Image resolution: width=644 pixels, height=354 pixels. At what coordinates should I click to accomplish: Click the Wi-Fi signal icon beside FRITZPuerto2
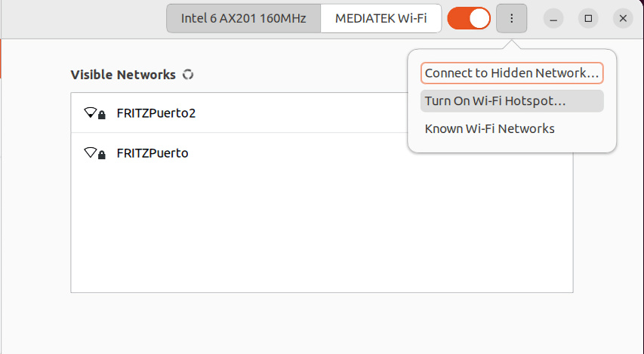tap(90, 112)
